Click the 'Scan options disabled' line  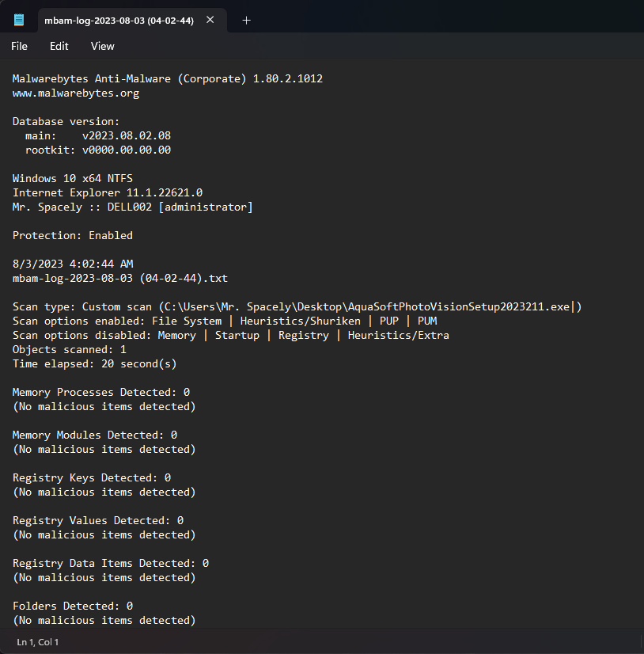(x=231, y=336)
